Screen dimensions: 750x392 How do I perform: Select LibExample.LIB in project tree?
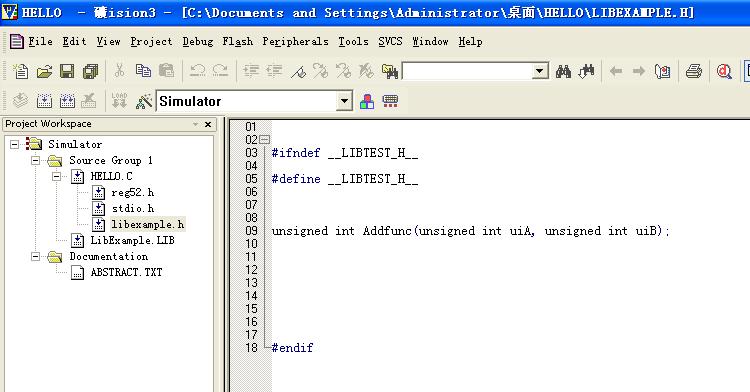pyautogui.click(x=132, y=240)
